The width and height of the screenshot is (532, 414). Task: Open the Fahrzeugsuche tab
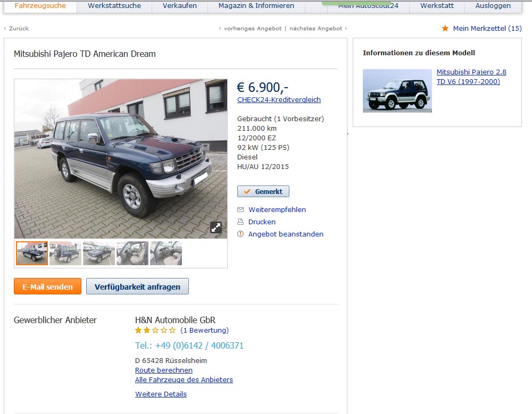(40, 6)
